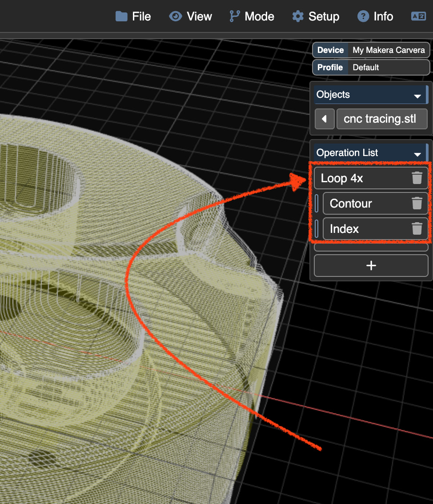
Task: Click left triangle beside cnc tracing.stl
Action: coord(325,119)
